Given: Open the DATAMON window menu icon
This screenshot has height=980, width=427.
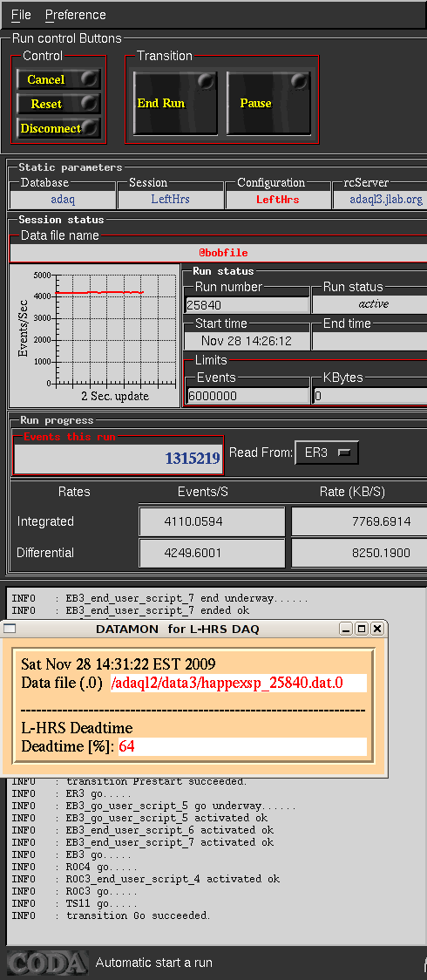Looking at the screenshot, I should point(9,629).
